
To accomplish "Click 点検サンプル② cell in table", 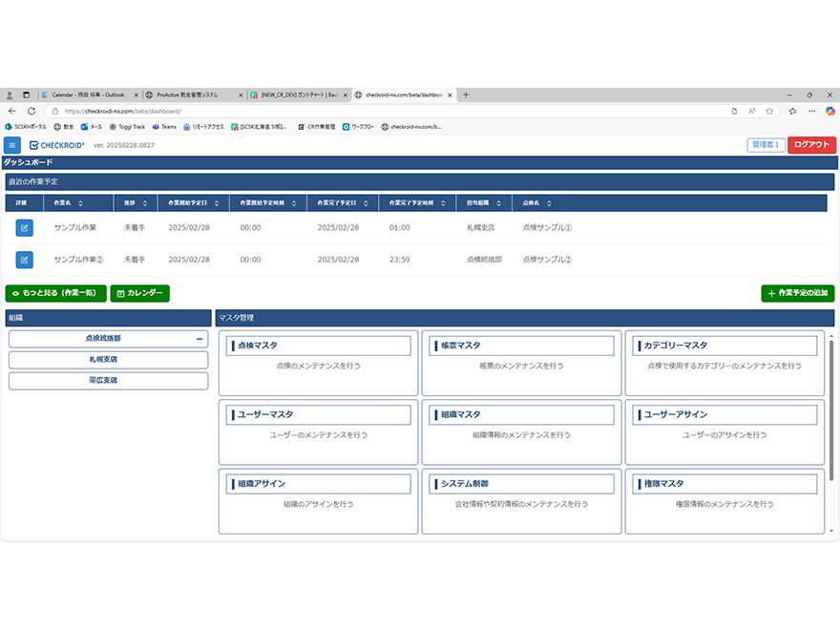I will point(547,260).
